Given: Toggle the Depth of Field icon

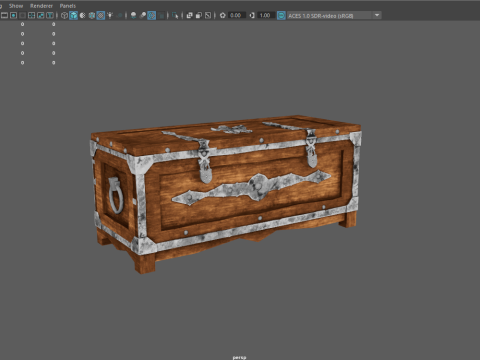Looking at the screenshot, I should pos(161,15).
